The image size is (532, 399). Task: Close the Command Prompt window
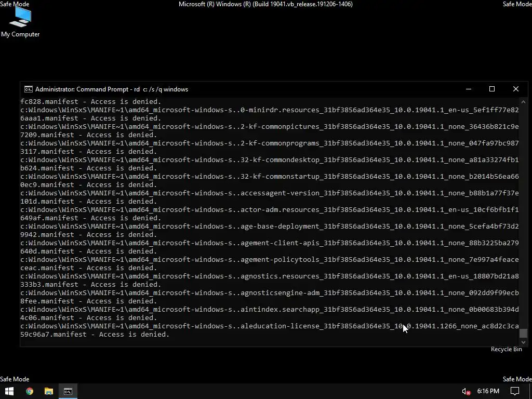[516, 89]
